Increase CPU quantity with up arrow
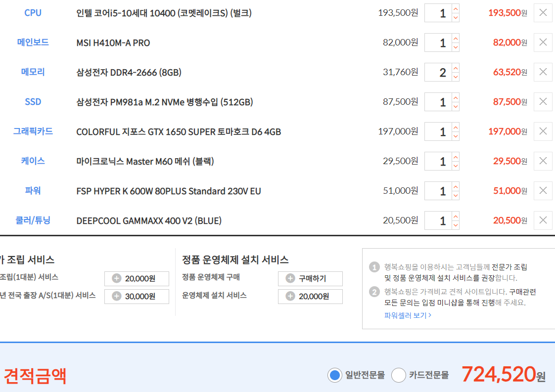The height and width of the screenshot is (392, 555). (456, 8)
